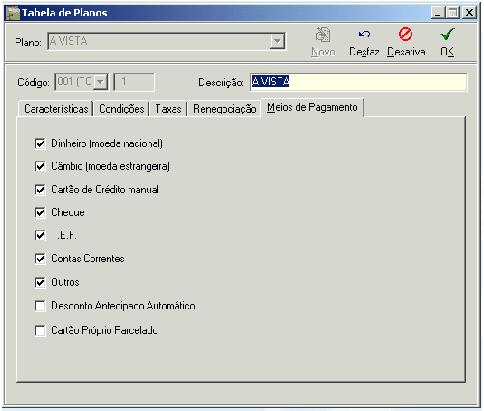The width and height of the screenshot is (484, 411).
Task: Click the Desativa red prohibition icon
Action: click(405, 34)
